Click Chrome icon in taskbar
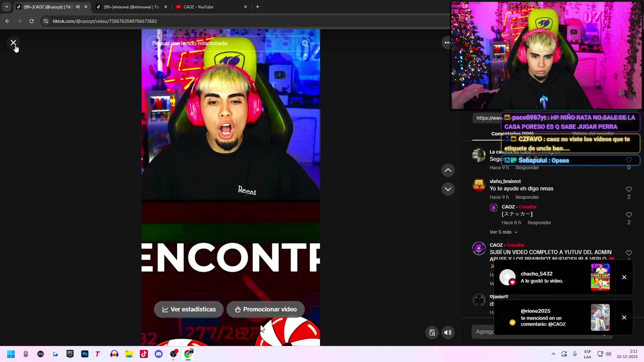The image size is (644, 362). tap(188, 354)
